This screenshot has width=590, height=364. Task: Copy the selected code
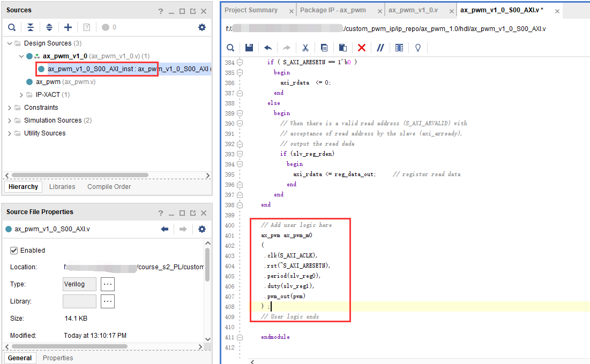(324, 48)
